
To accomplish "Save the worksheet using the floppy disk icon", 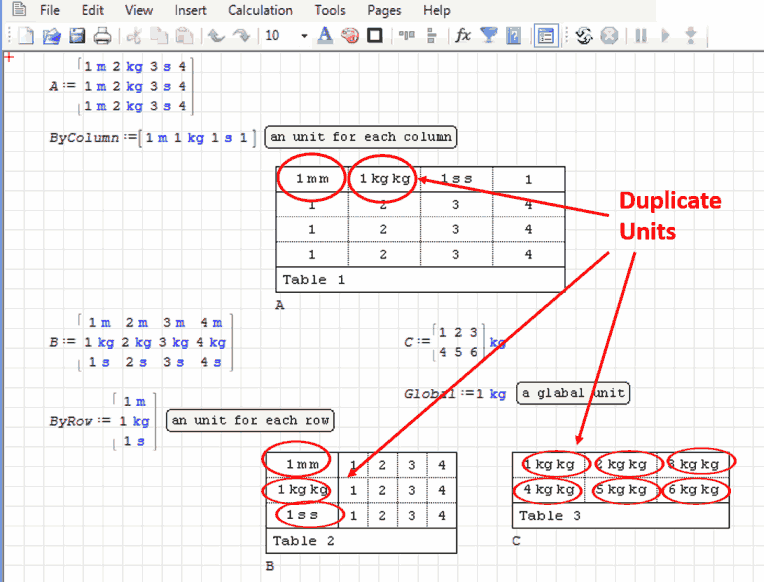I will click(77, 36).
